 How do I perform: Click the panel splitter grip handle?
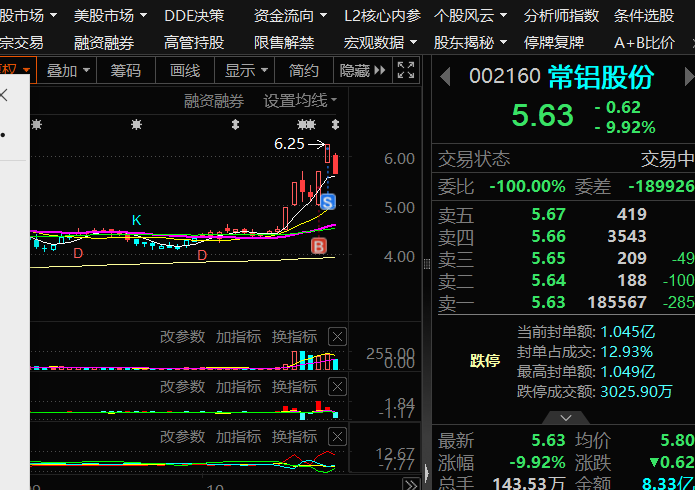tap(427, 264)
